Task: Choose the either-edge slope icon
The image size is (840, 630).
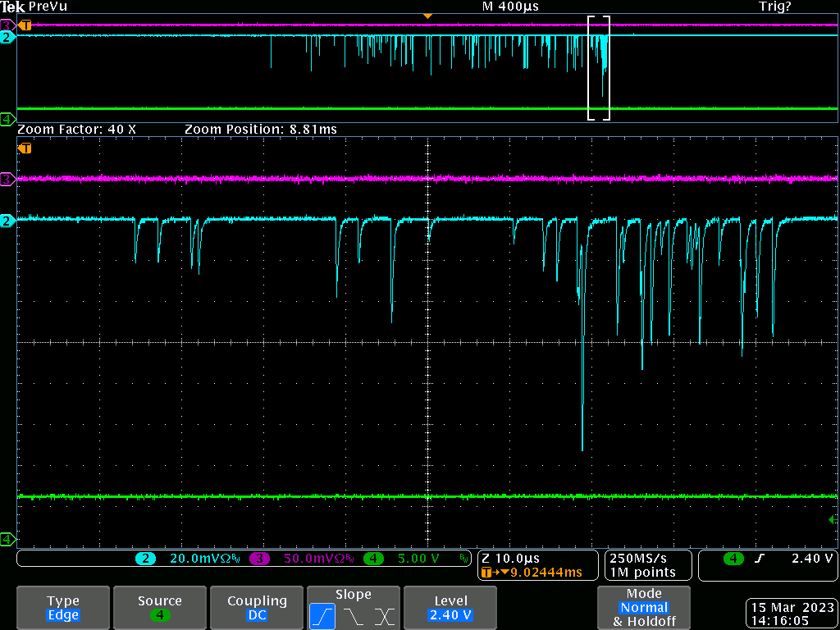Action: pos(384,616)
